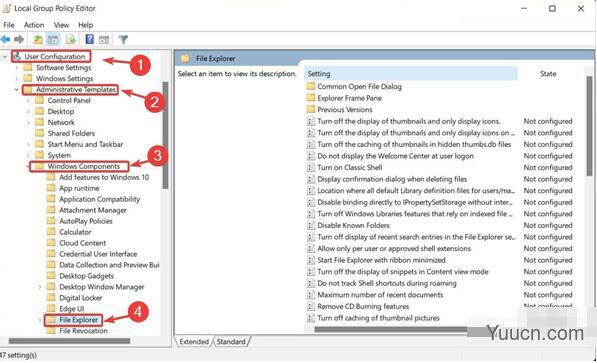The height and width of the screenshot is (363, 597).
Task: Select Do not track Shell shortcuts during roaming
Action: [387, 283]
